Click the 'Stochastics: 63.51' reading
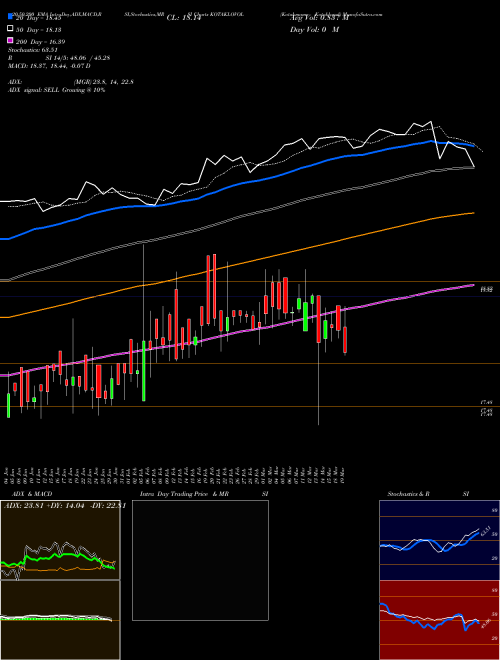The height and width of the screenshot is (660, 500). click(32, 50)
